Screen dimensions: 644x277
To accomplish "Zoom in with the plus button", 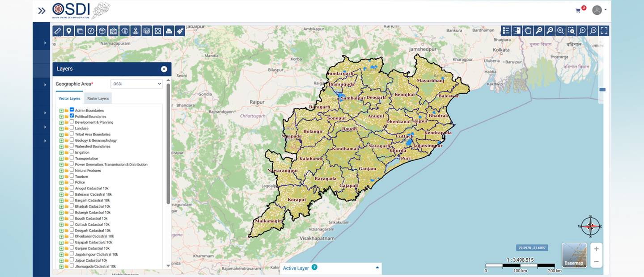I will point(596,249).
